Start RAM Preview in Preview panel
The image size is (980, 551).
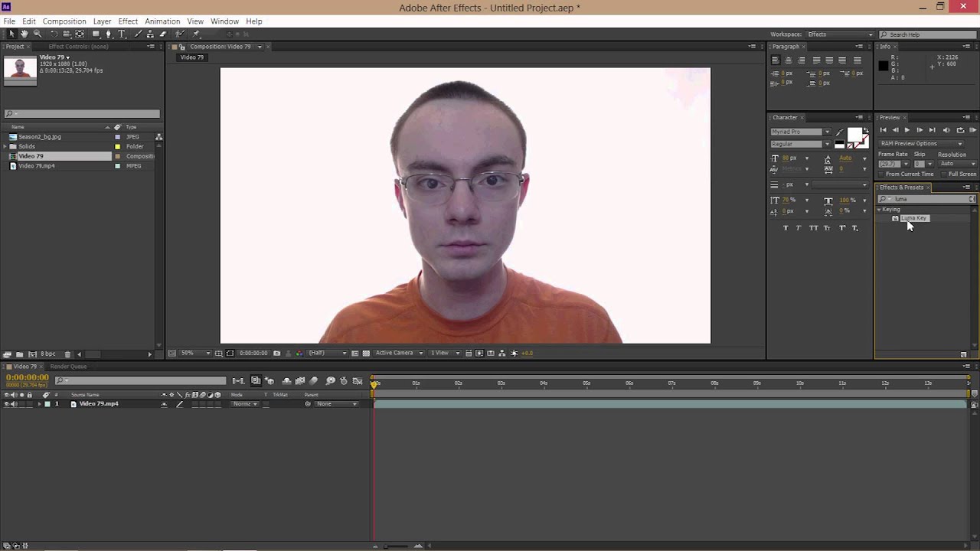tap(973, 130)
